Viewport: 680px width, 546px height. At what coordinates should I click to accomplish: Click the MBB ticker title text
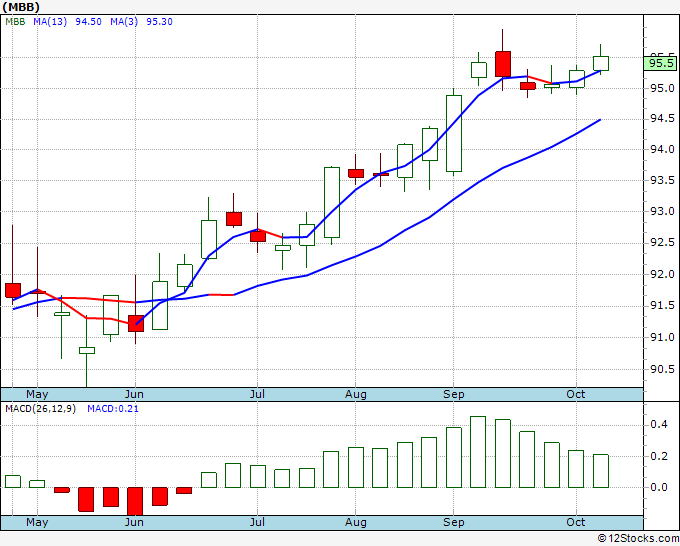pos(21,7)
